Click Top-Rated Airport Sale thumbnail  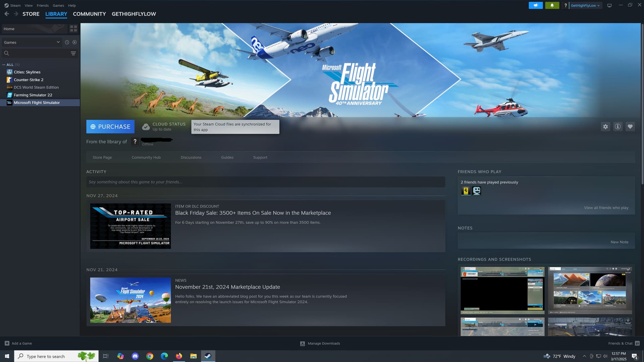[x=130, y=226]
